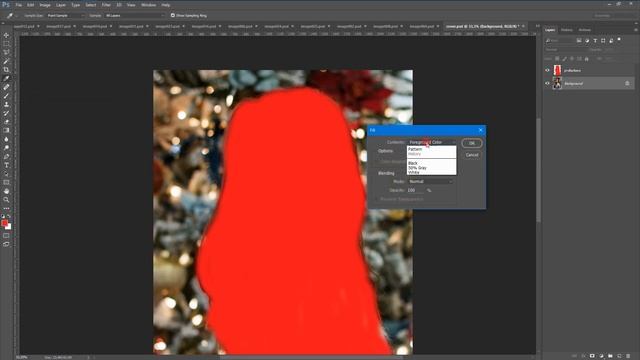Filter layers by smart objects icon

tap(611, 40)
